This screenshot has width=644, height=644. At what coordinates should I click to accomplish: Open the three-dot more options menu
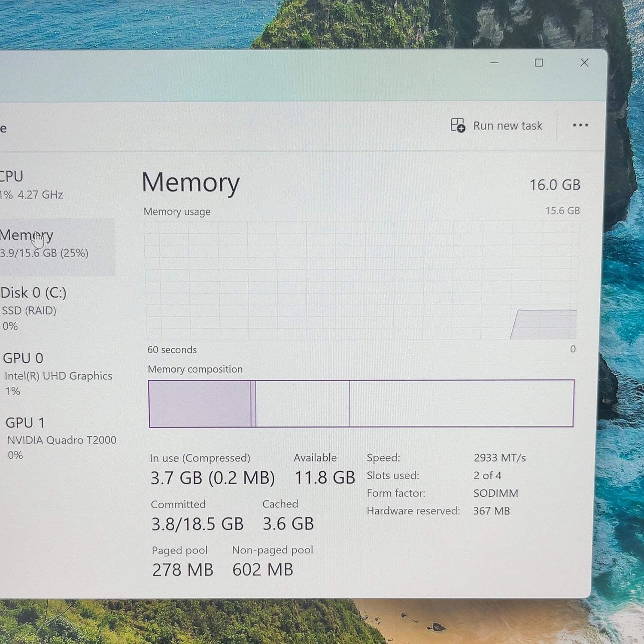[580, 125]
